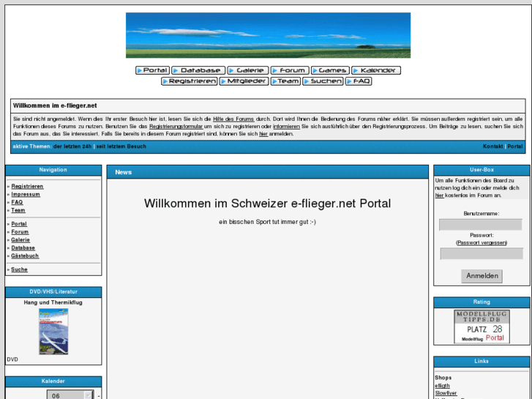Screen dimensions: 532x399
Task: Click the Hang und Thermikflug DVD cover
Action: coord(53,332)
